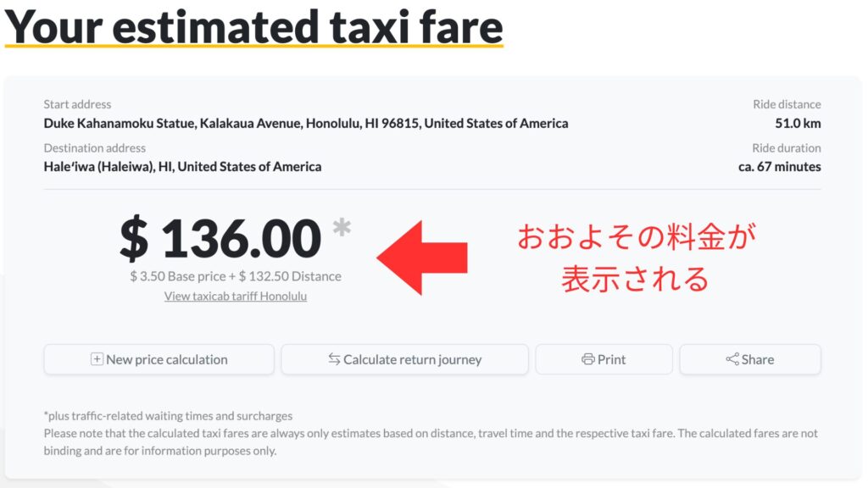Select the Hale'iwa destination address text

click(x=182, y=167)
